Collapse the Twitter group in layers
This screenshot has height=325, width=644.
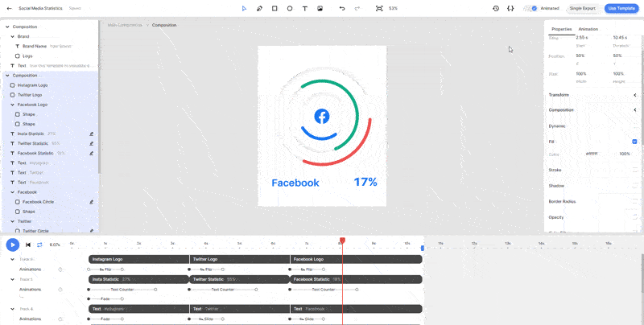[x=12, y=221]
